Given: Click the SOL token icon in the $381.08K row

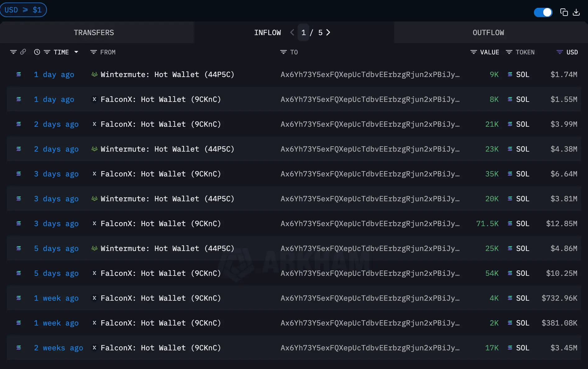Looking at the screenshot, I should pos(510,323).
